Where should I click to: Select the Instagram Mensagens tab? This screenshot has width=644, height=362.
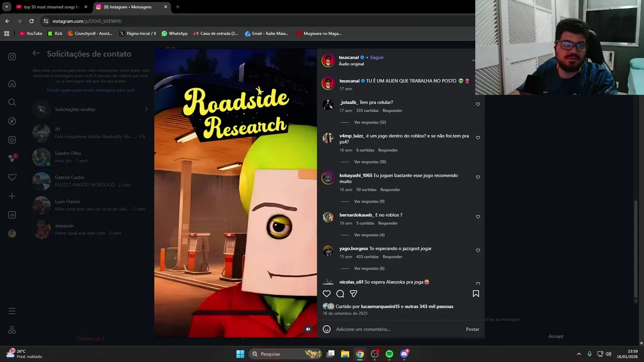(x=132, y=7)
